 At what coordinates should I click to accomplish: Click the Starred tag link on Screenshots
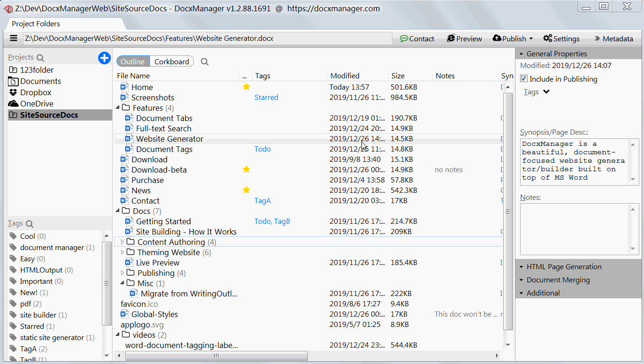point(266,98)
